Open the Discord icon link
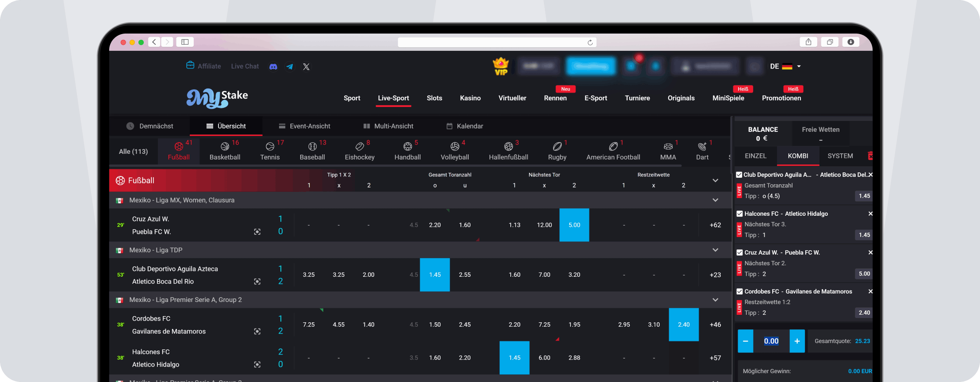980x382 pixels. click(273, 66)
